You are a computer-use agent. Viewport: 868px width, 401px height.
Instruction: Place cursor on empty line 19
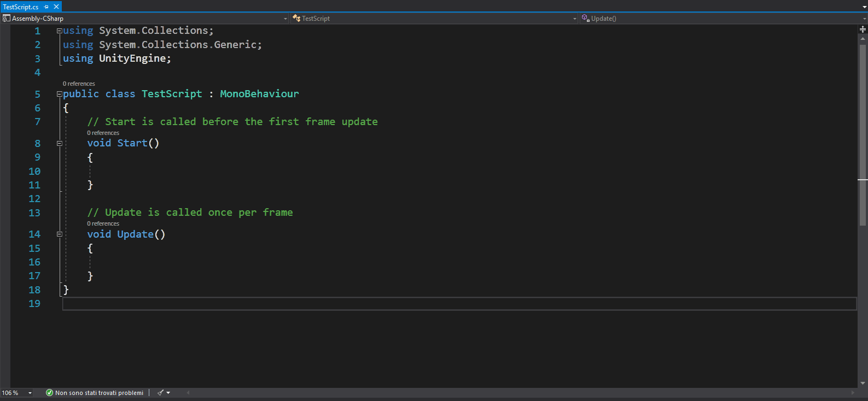coord(459,304)
